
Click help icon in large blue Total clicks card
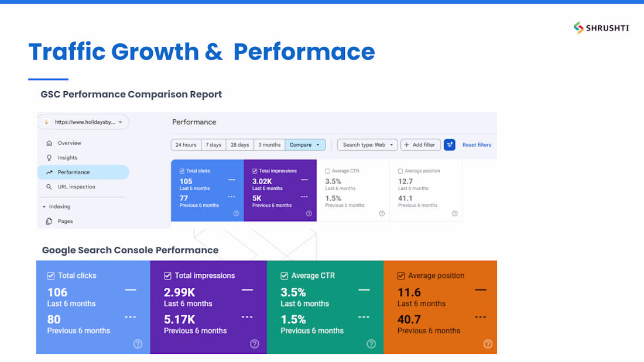(138, 344)
